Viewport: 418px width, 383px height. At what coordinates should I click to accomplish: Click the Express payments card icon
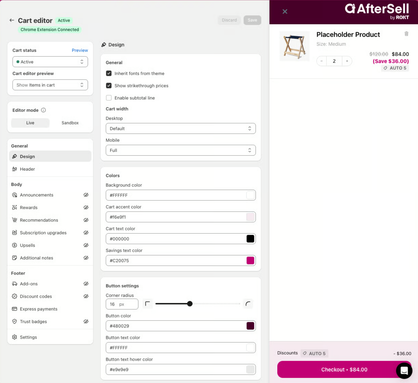(14, 309)
